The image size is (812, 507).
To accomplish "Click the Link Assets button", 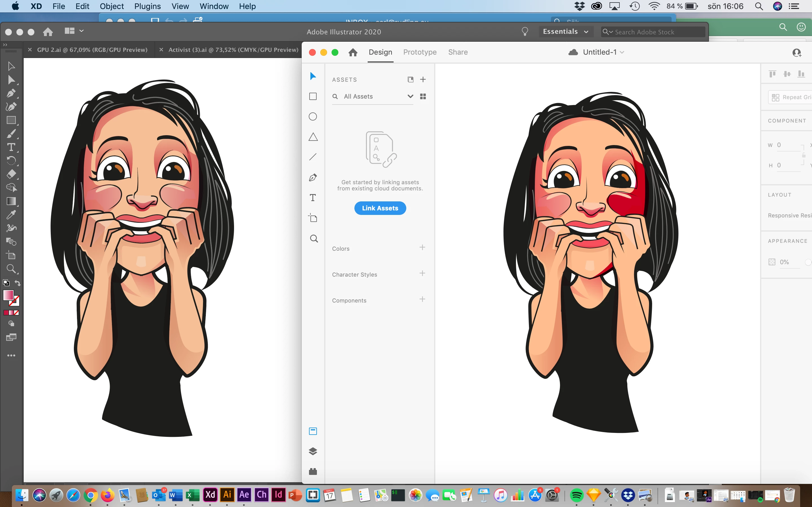I will coord(380,208).
